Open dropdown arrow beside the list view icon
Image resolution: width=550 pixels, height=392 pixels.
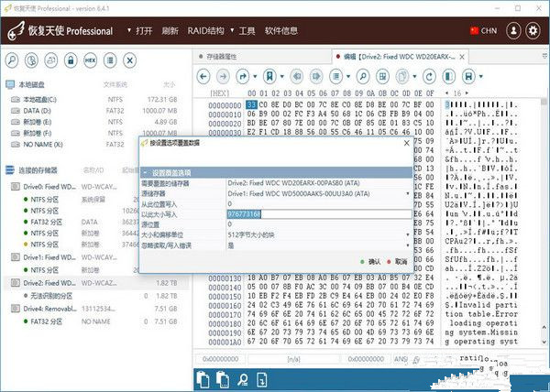pos(348,76)
